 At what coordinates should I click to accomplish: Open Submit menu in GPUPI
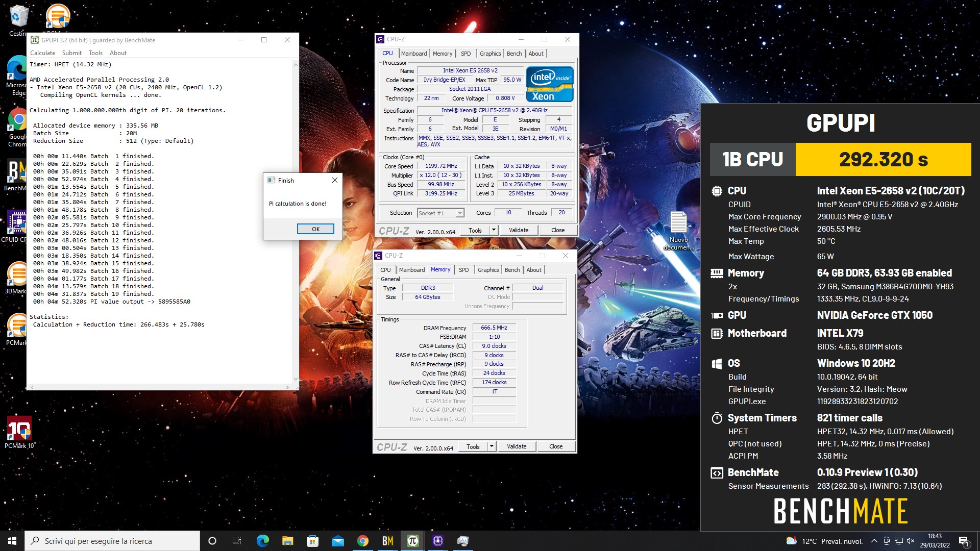tap(71, 53)
